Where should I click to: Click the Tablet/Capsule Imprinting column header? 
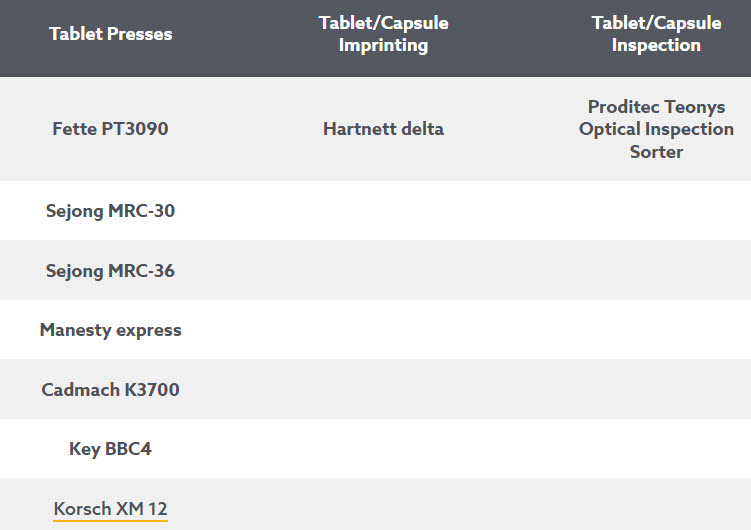(x=383, y=34)
